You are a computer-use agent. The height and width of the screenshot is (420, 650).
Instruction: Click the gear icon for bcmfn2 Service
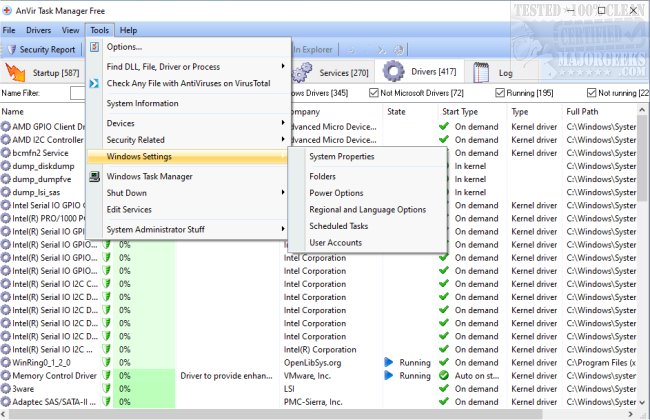tap(5, 153)
